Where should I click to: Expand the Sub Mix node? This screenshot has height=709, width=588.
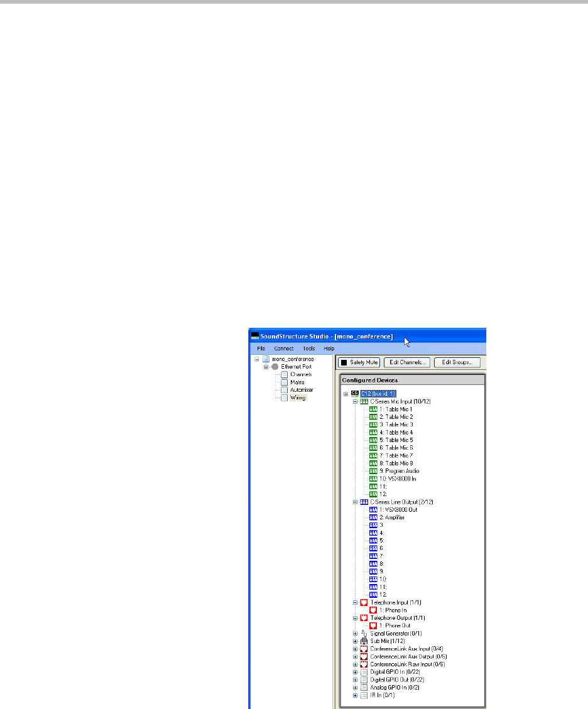tap(355, 641)
